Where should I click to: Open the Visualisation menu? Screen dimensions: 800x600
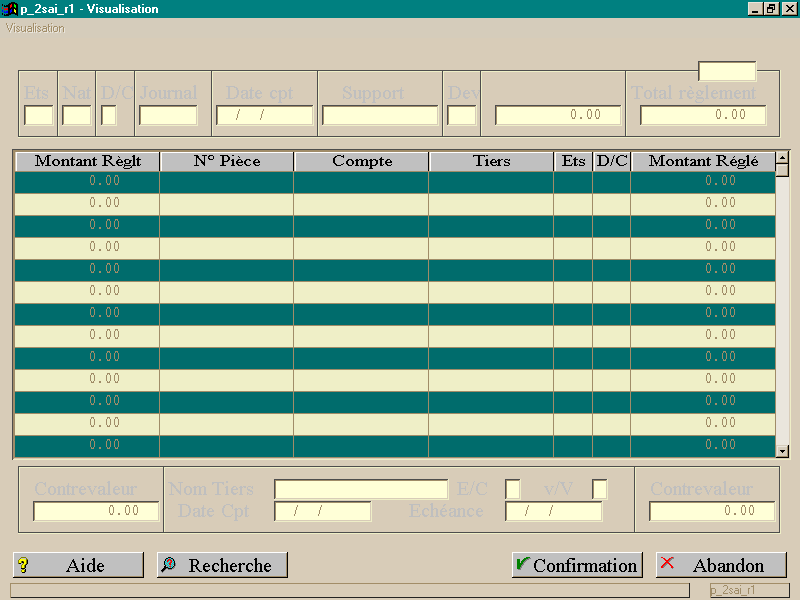pos(35,28)
